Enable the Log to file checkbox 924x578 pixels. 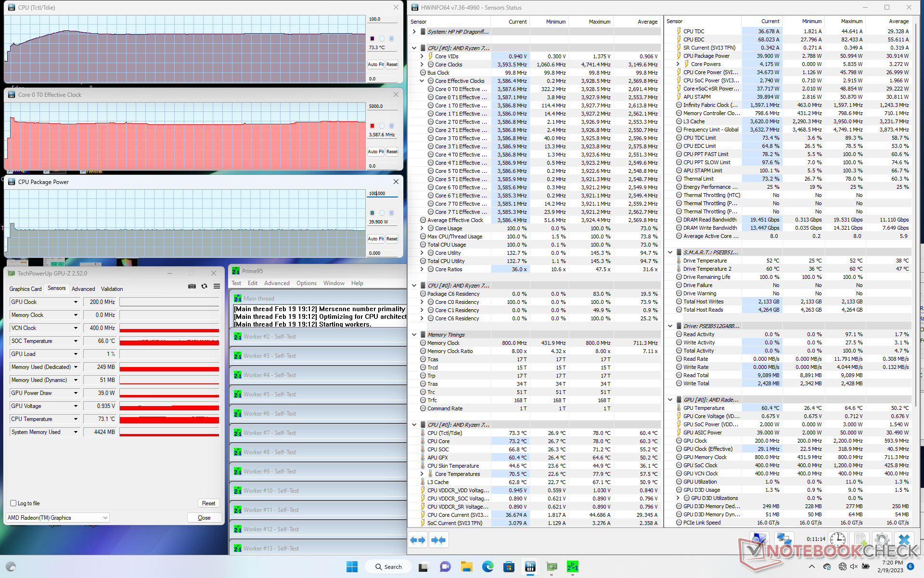coord(13,503)
